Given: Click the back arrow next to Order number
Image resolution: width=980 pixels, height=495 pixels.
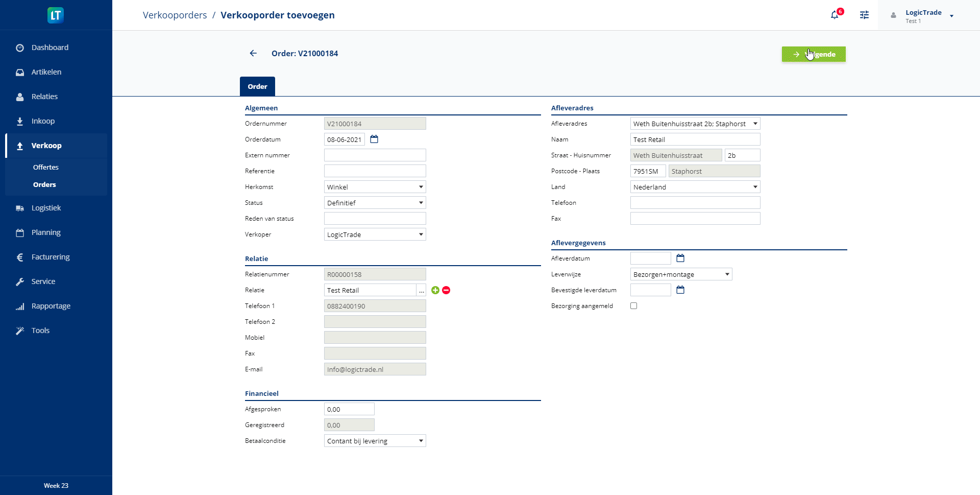Looking at the screenshot, I should coord(253,53).
